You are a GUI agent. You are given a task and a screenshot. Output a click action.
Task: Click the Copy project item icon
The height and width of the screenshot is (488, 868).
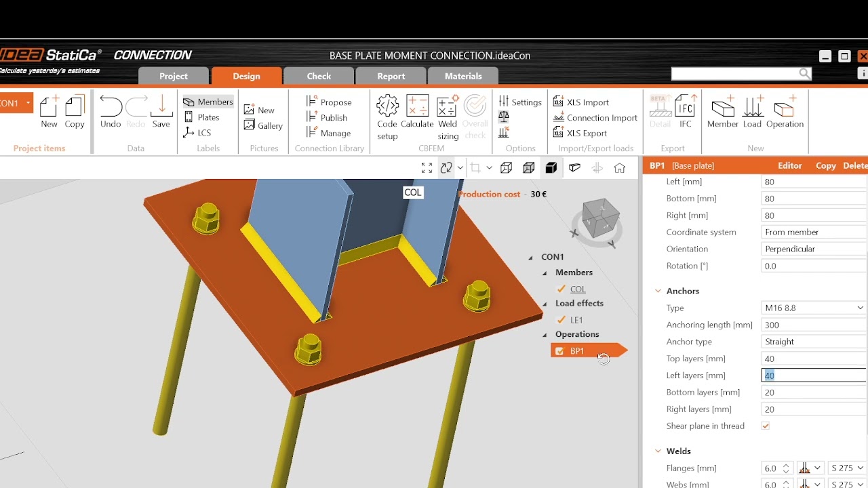tap(75, 112)
